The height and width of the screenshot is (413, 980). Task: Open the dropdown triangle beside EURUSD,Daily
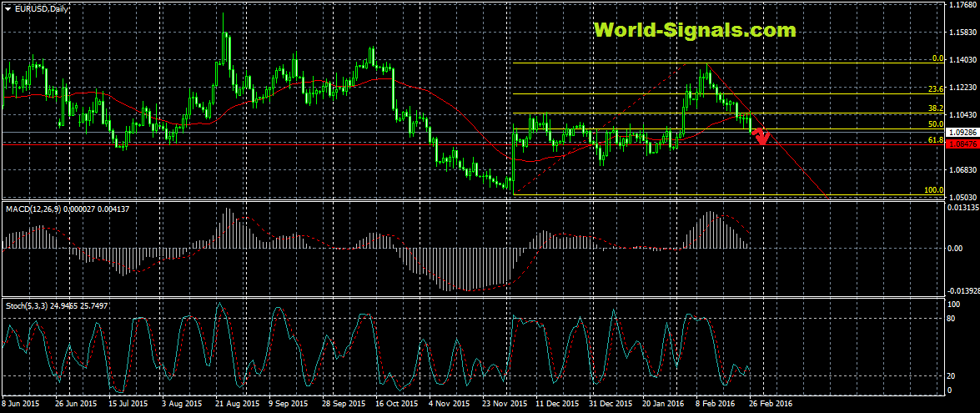pyautogui.click(x=8, y=8)
